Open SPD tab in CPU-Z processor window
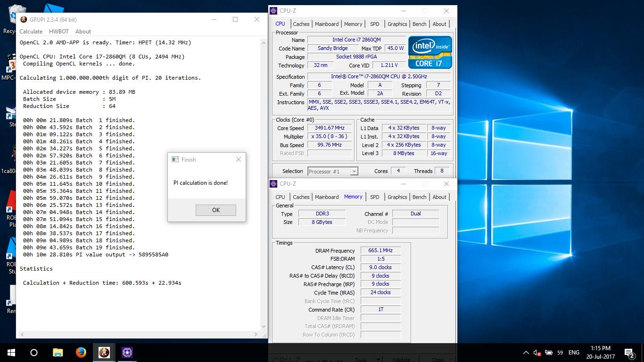The width and height of the screenshot is (644, 362). click(374, 24)
